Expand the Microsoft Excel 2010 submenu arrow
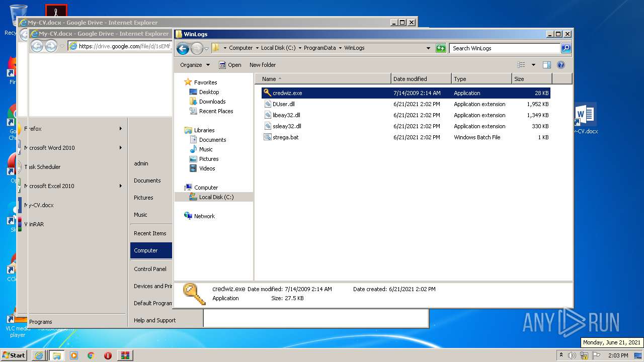The width and height of the screenshot is (644, 362). pos(121,186)
